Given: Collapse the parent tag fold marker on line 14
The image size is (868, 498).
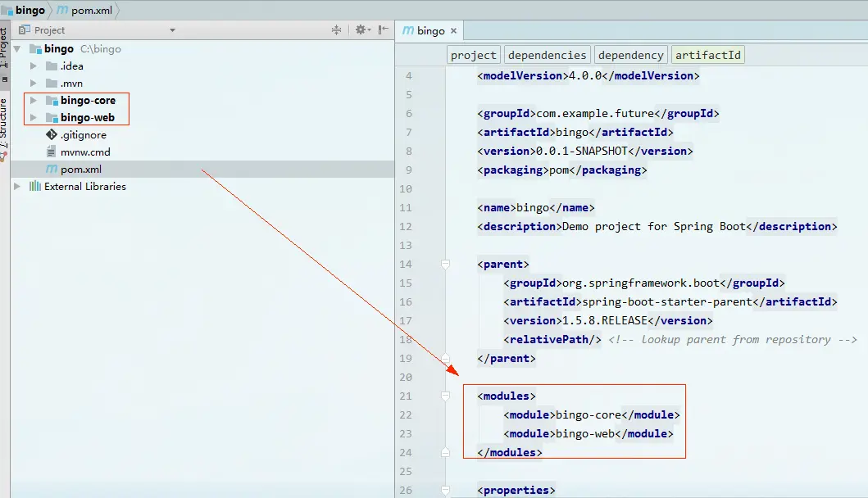Looking at the screenshot, I should [445, 264].
